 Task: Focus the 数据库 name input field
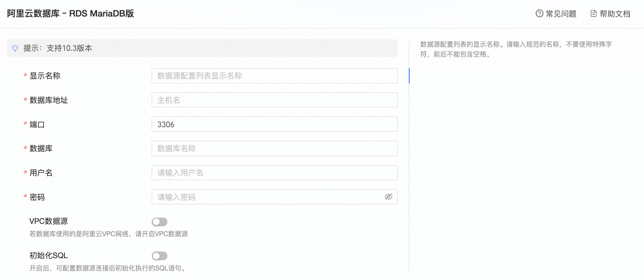[274, 149]
